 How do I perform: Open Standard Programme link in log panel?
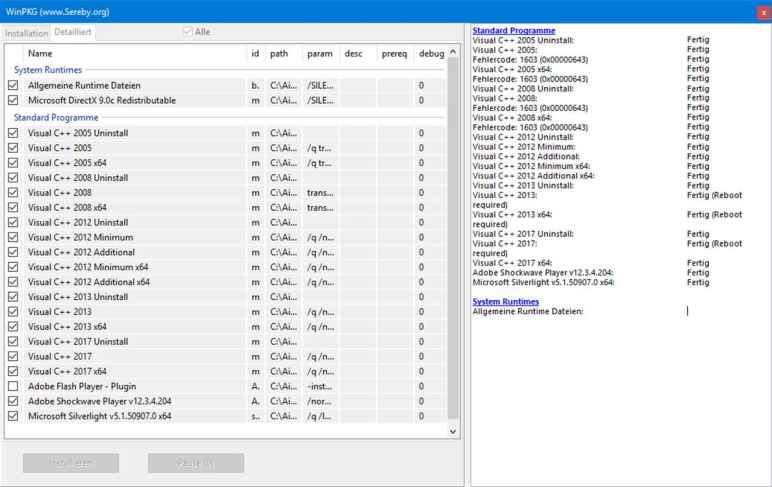(x=513, y=31)
